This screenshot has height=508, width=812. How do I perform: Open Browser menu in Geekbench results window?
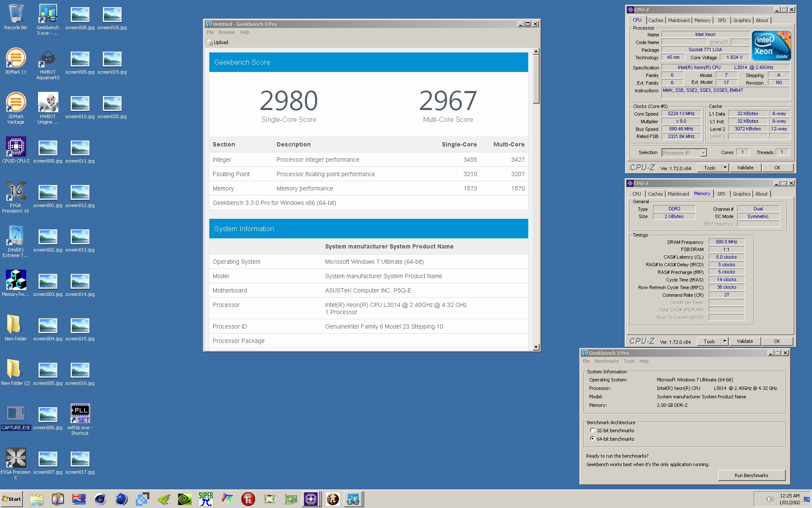pos(227,32)
